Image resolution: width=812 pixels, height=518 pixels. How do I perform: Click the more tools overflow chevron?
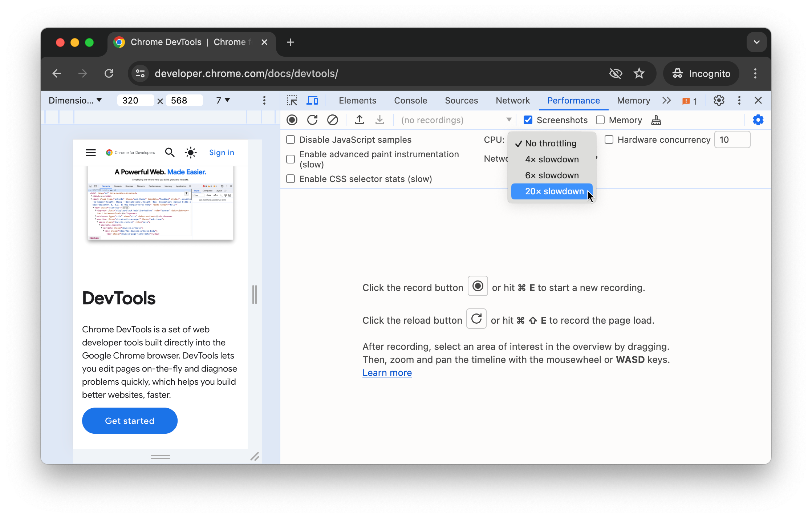[x=667, y=101]
